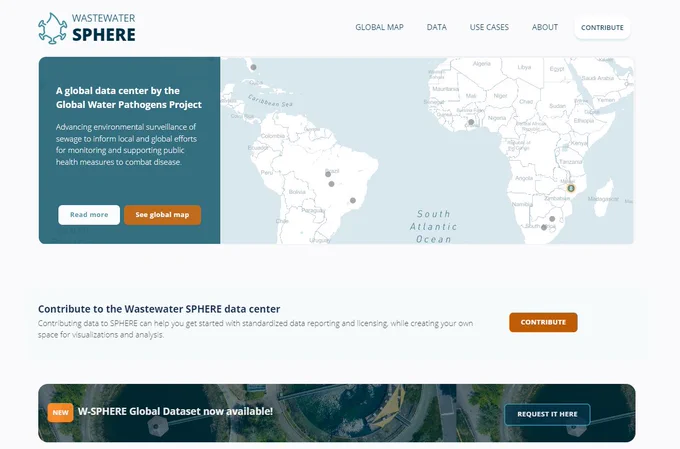Screen dimensions: 680x449
Task: Select the gray map marker in West Africa
Action: click(x=471, y=122)
